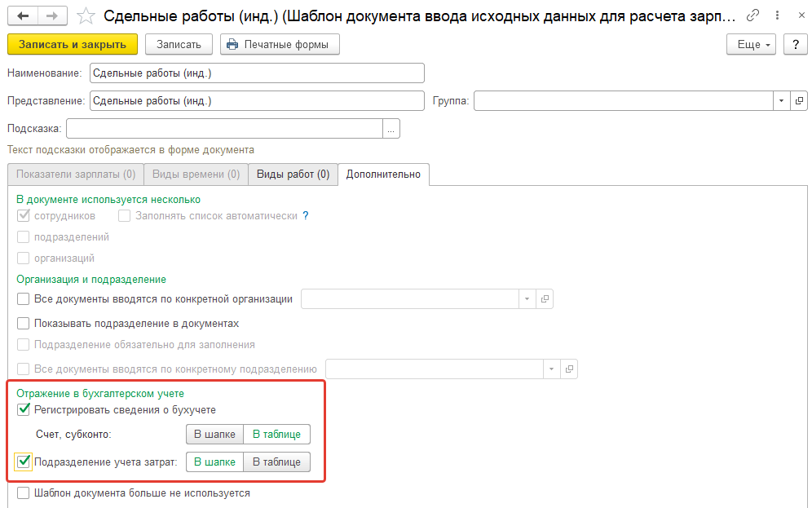
Task: Click the blue hint question mark
Action: tap(306, 215)
